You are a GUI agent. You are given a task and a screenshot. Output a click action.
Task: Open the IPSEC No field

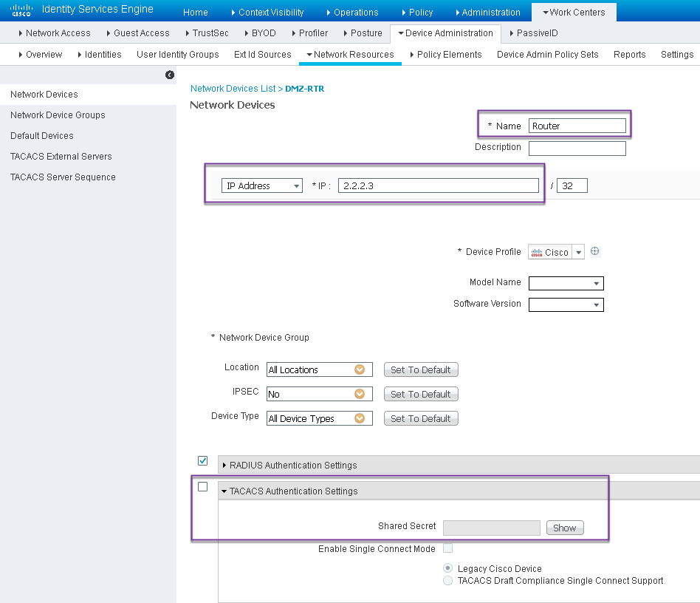[320, 394]
